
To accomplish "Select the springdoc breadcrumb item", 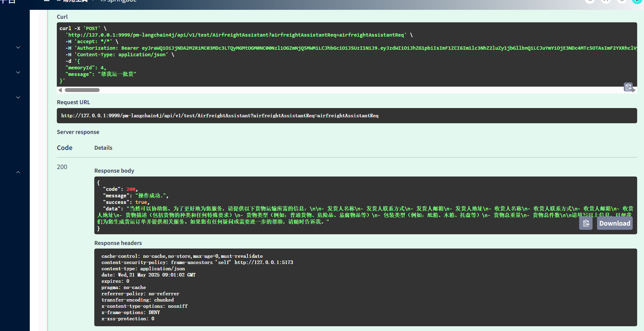I will 121,1.
